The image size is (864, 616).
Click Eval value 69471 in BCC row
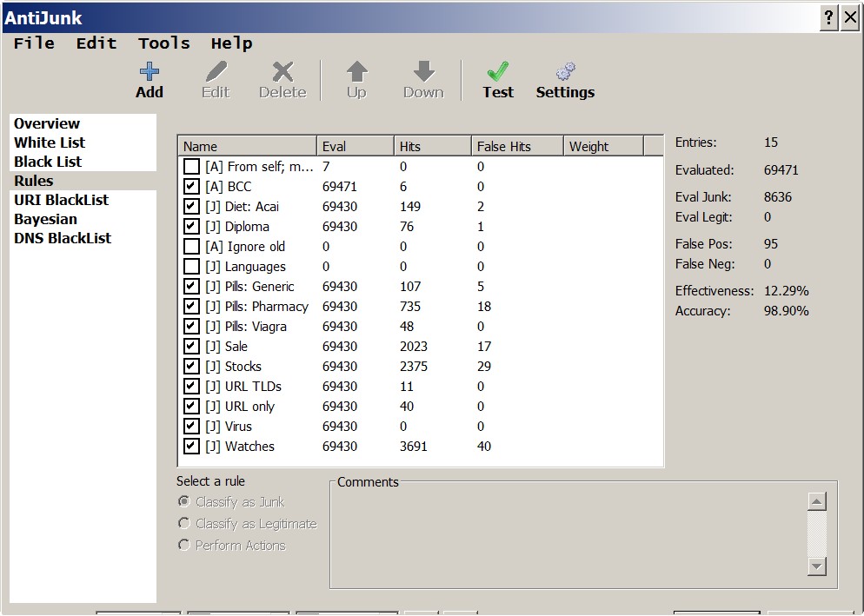tap(339, 186)
